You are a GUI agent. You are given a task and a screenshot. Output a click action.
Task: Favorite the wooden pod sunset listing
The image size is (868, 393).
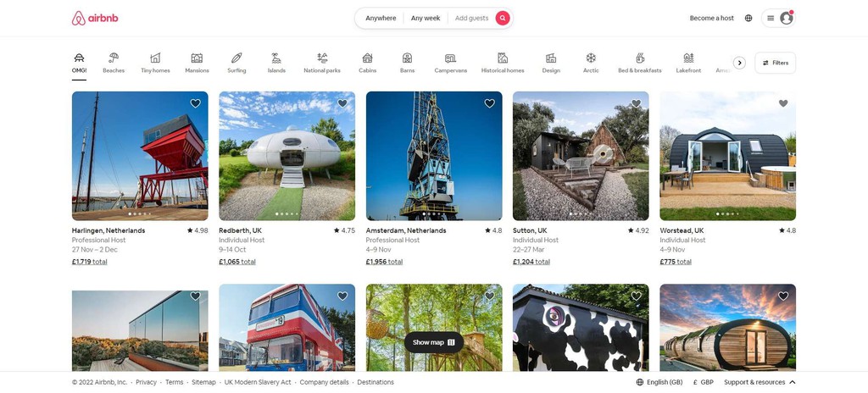[783, 296]
